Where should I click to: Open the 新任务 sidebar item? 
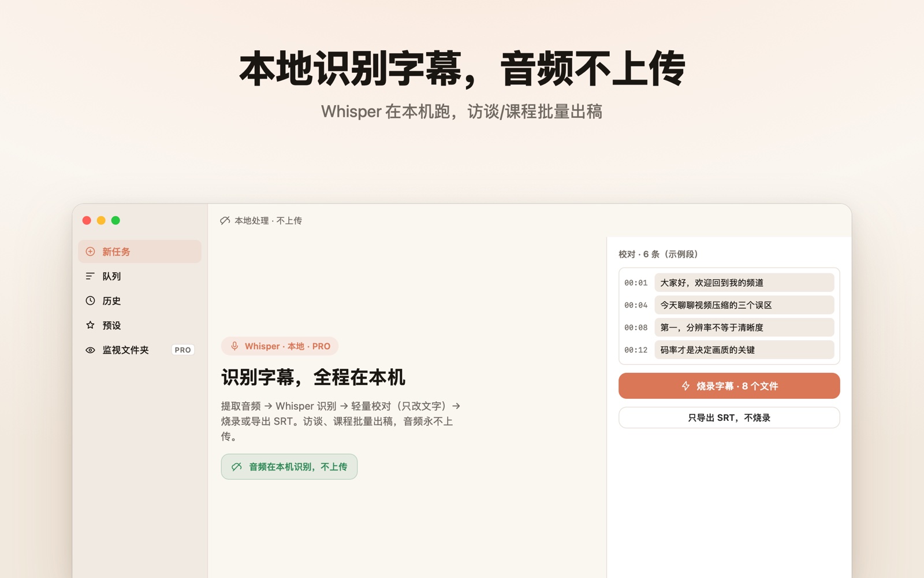coord(140,251)
